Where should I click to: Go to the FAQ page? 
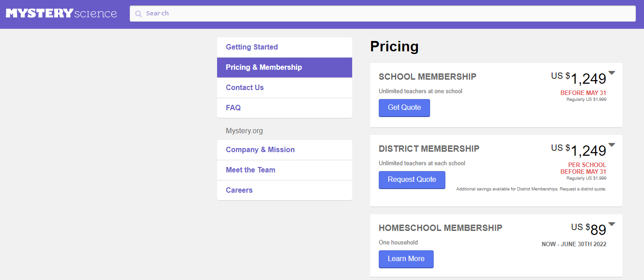click(x=285, y=108)
